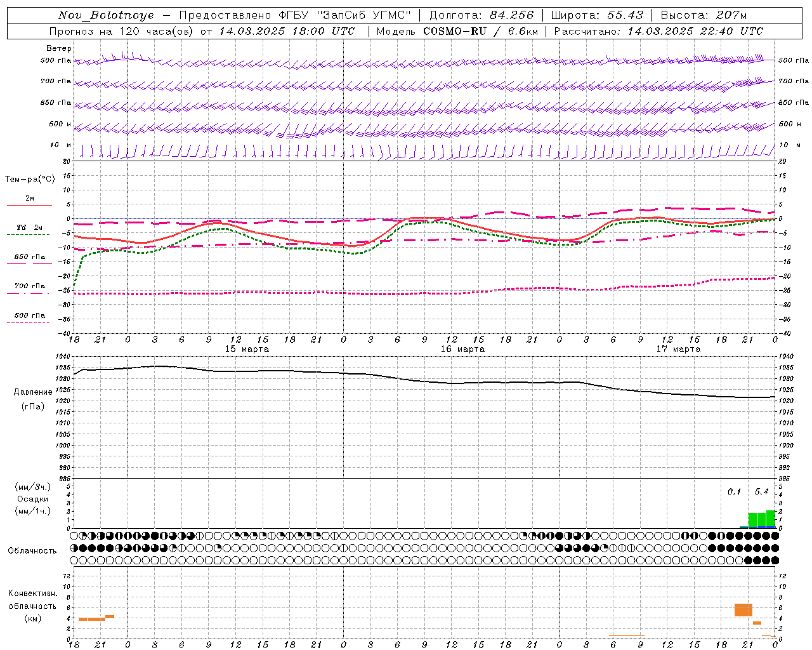This screenshot has height=650, width=812.
Task: Click the 'Тем-ра(°C)' temperature panel label
Action: coord(30,180)
